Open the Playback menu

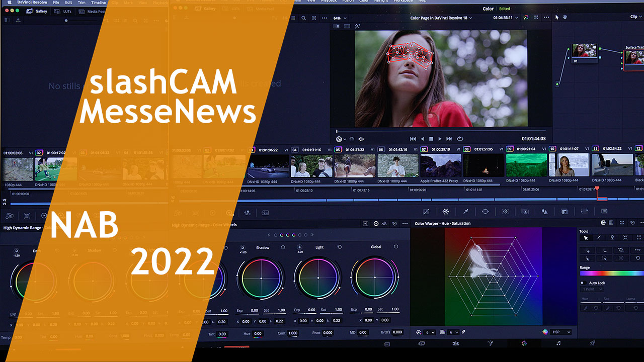tap(329, 2)
